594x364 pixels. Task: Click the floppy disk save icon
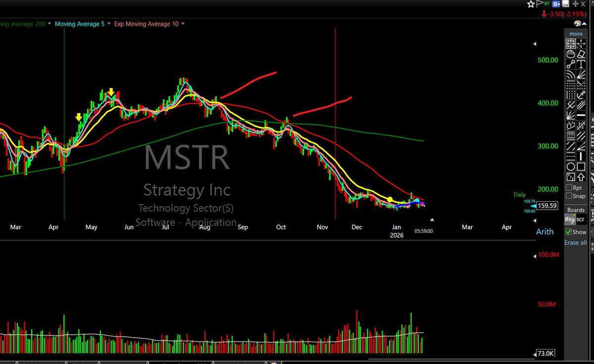coord(566,4)
